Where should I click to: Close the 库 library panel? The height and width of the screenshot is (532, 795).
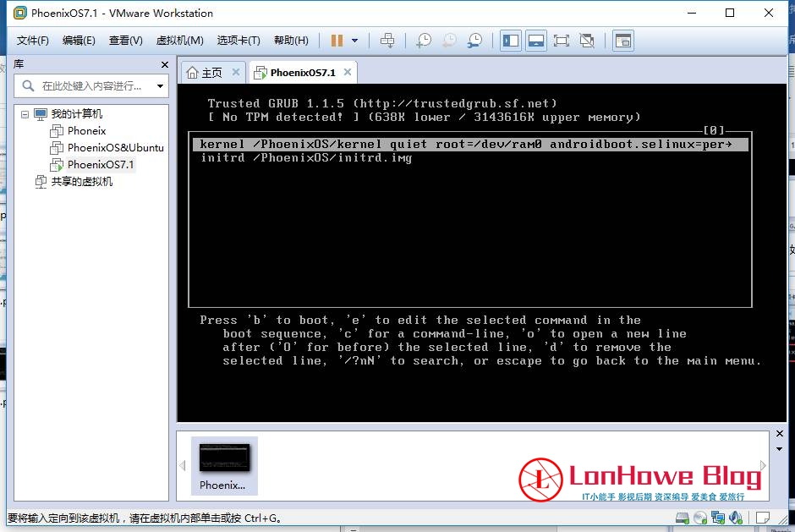point(164,64)
